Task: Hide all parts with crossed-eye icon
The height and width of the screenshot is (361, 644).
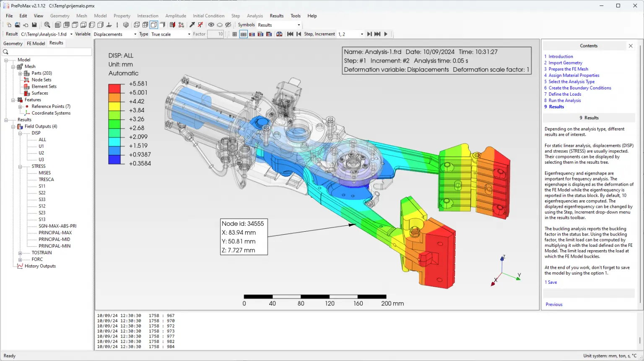Action: pyautogui.click(x=228, y=25)
